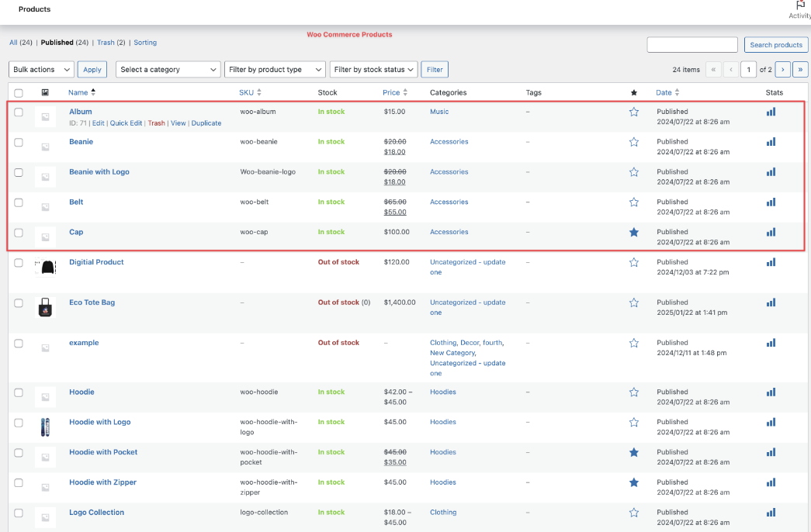View stats icon for Eco Tote Bag
Image resolution: width=811 pixels, height=532 pixels.
(x=771, y=302)
